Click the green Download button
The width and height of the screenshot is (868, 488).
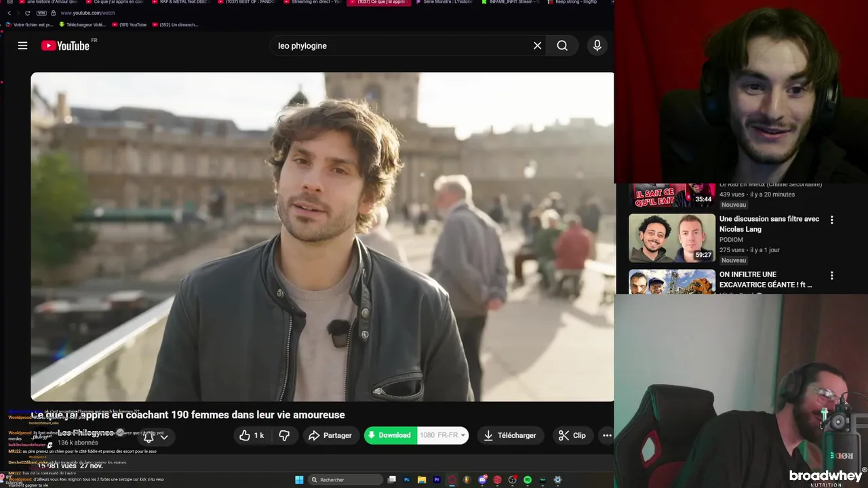coord(390,435)
